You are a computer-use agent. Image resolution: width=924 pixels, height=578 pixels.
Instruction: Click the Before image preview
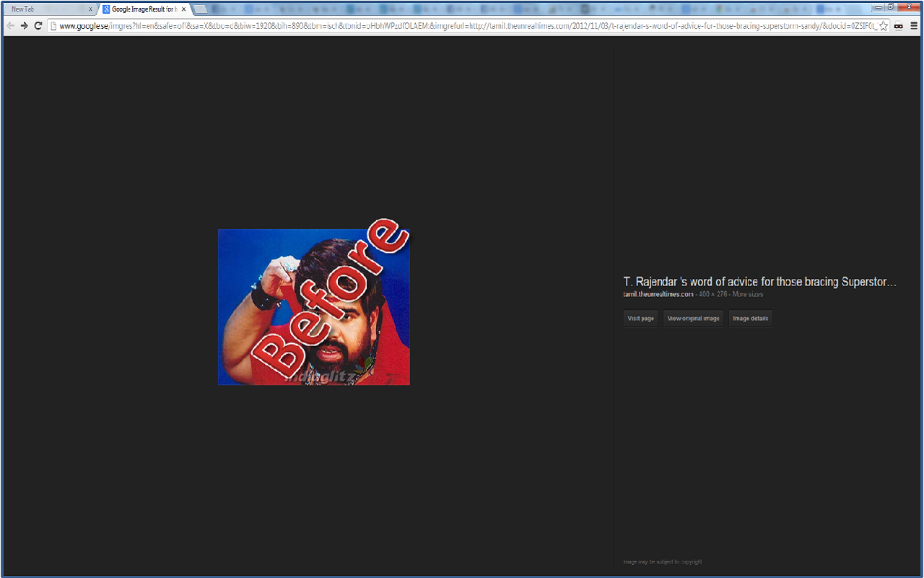[313, 306]
